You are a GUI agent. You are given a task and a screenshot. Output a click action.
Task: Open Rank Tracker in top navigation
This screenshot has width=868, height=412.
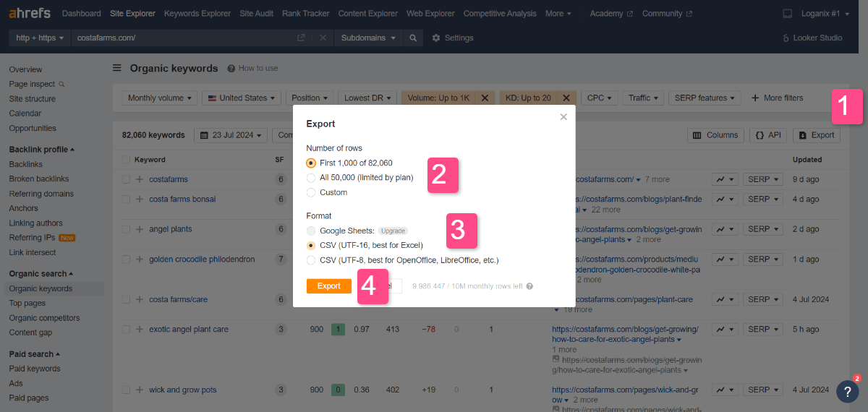pos(306,13)
